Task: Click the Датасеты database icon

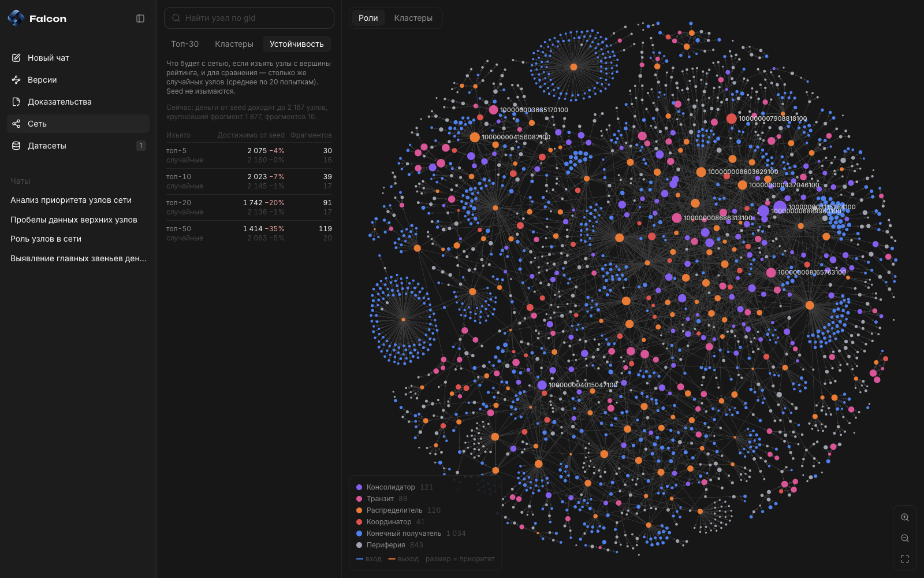Action: click(16, 146)
